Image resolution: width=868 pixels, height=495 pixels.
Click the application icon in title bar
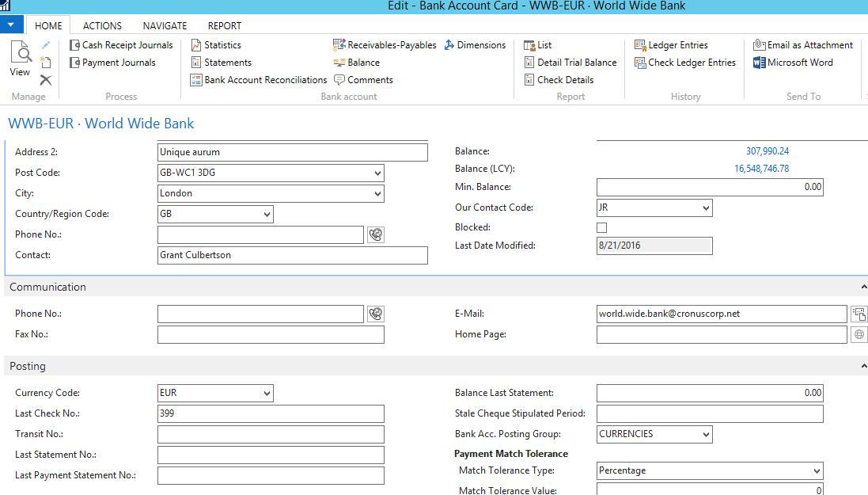tap(5, 6)
